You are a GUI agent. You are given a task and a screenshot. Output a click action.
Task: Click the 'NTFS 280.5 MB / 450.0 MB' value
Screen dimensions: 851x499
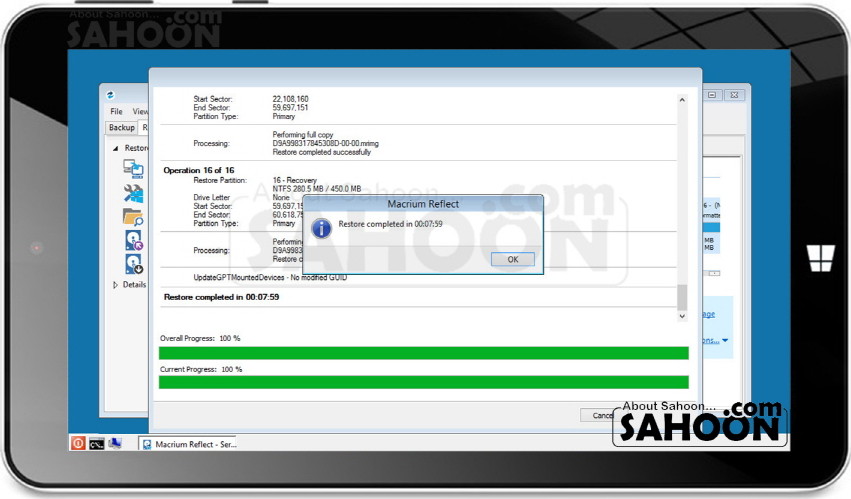[316, 189]
